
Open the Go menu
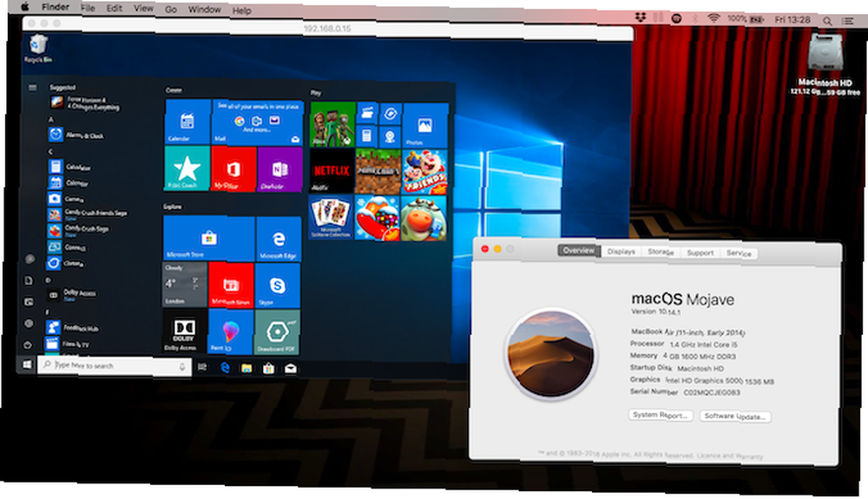pos(170,10)
